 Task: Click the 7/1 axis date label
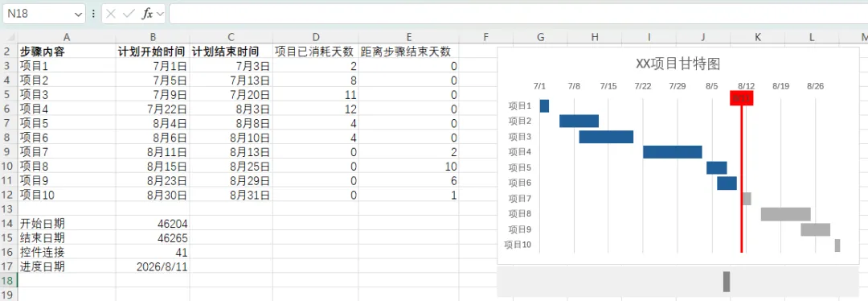pos(539,86)
